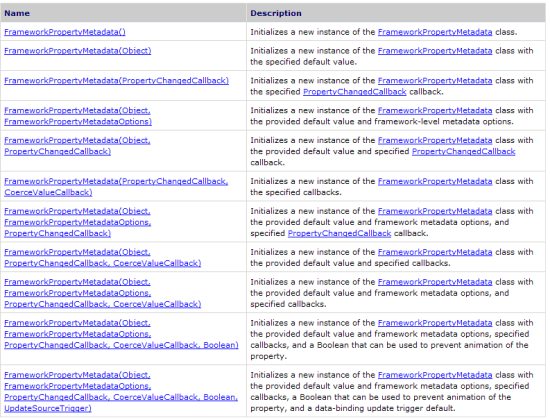This screenshot has width=550, height=420.
Task: Open constructor link ending in UpdateSourceTrigger)
Action: click(121, 392)
